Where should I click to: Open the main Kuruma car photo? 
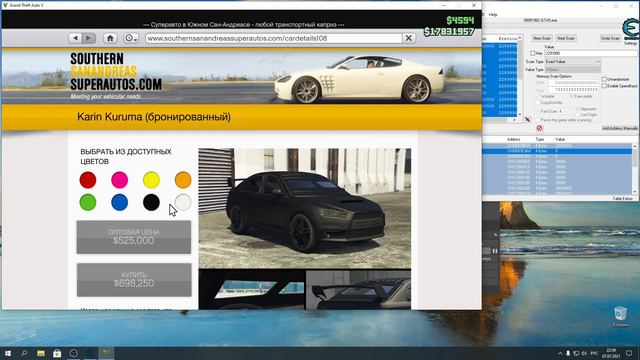pos(305,208)
